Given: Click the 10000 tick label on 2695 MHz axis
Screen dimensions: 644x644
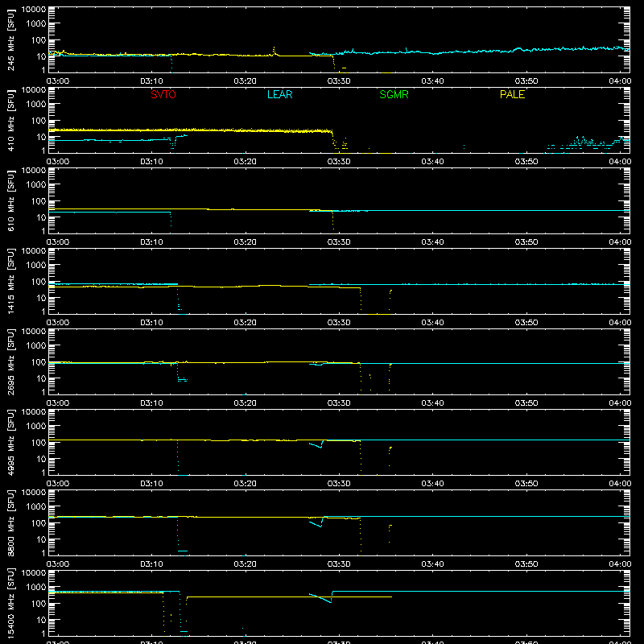Looking at the screenshot, I should coord(34,332).
